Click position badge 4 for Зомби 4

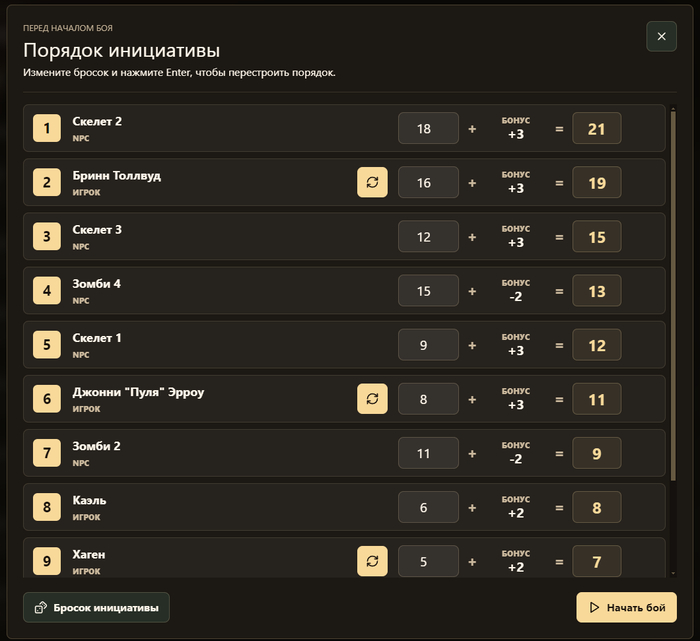click(x=47, y=291)
